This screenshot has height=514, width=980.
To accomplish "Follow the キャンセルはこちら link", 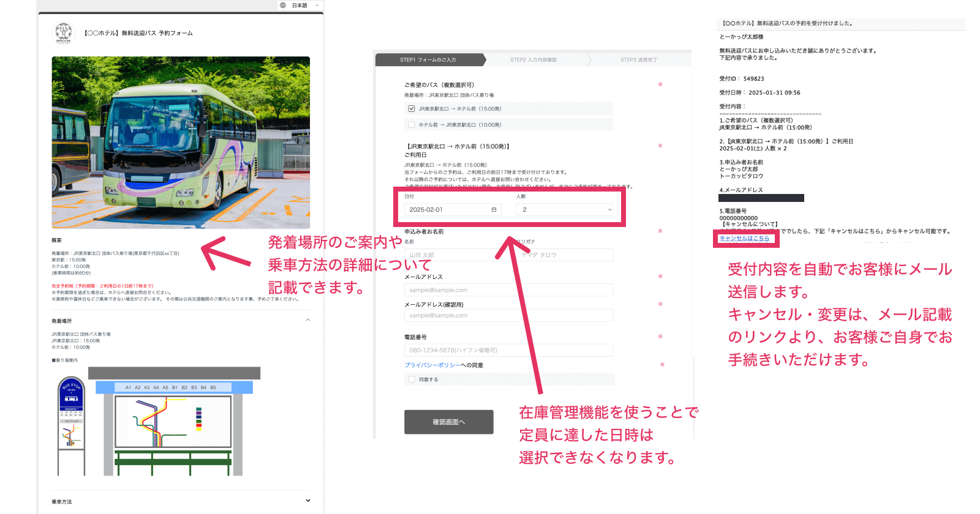I will point(744,239).
